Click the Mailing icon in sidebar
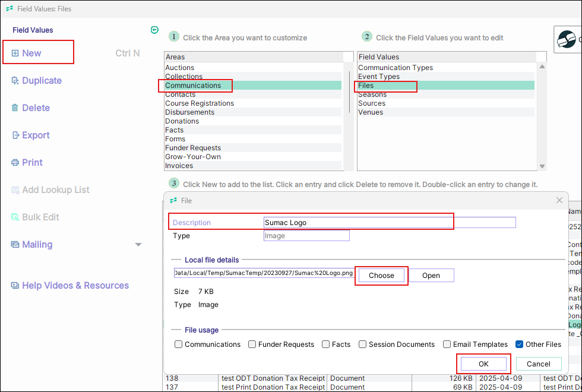The width and height of the screenshot is (582, 392). (15, 245)
